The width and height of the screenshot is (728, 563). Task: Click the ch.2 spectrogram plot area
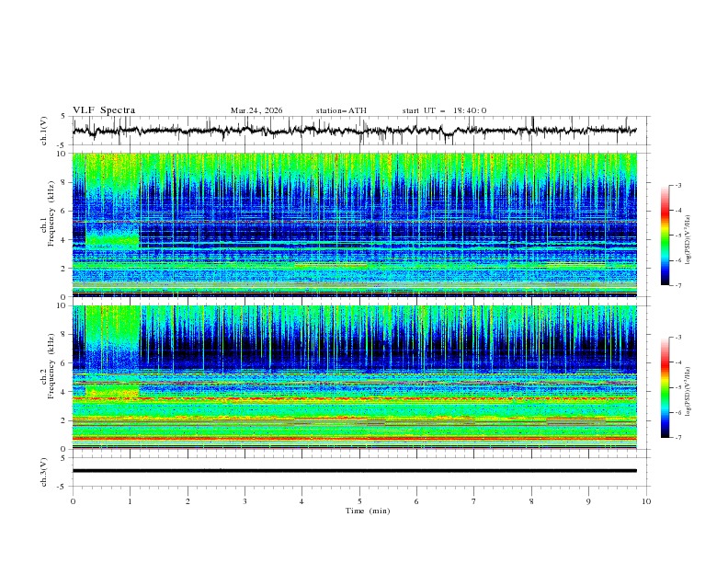point(354,377)
